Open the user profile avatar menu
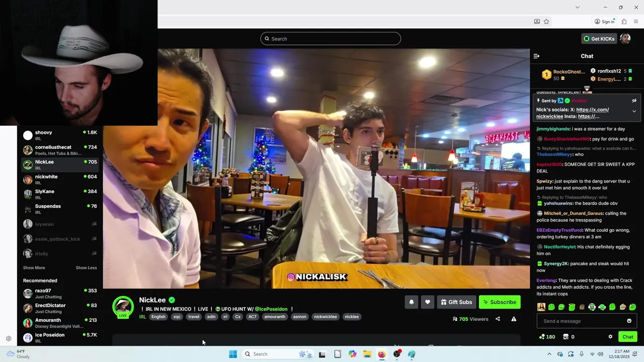The height and width of the screenshot is (362, 644). pos(625,39)
